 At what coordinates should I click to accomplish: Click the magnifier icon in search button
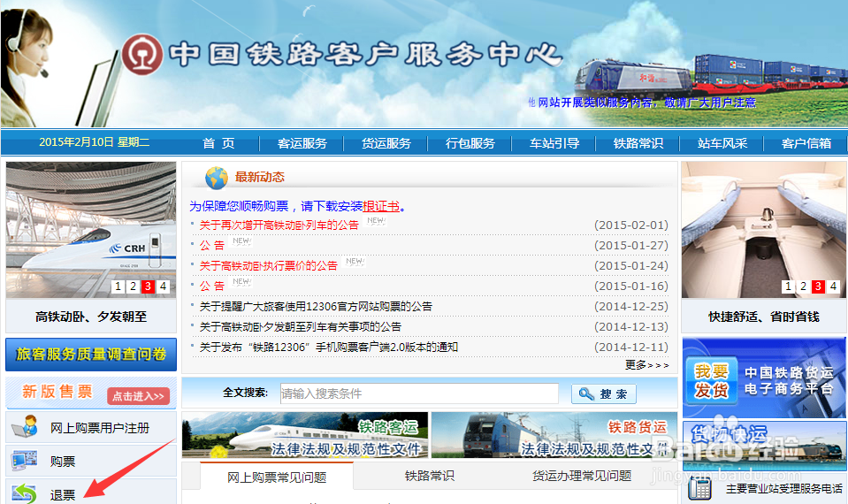(x=586, y=393)
